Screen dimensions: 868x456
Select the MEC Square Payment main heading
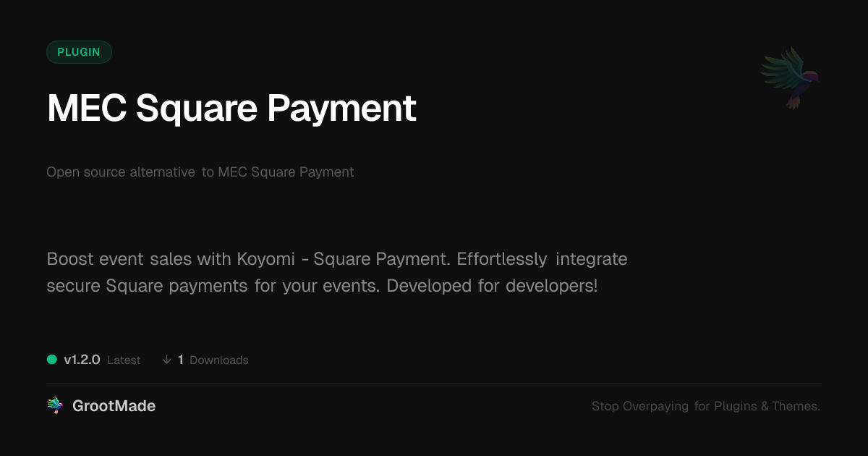pyautogui.click(x=231, y=109)
